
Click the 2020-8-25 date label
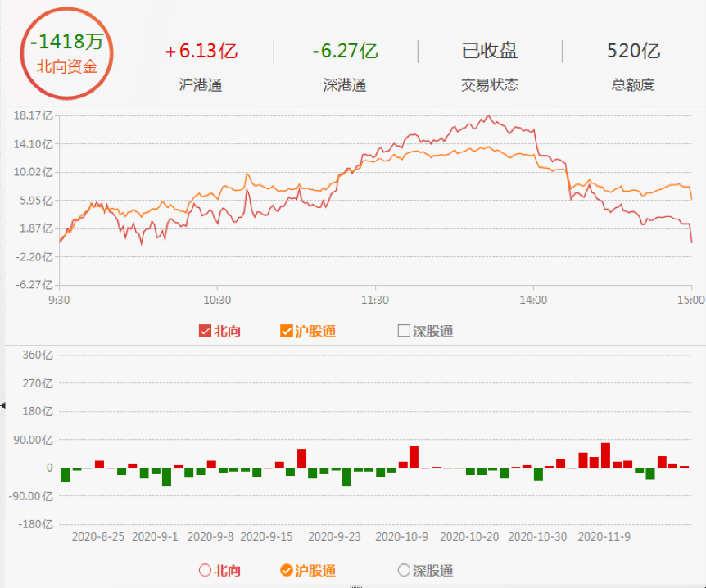[x=98, y=536]
